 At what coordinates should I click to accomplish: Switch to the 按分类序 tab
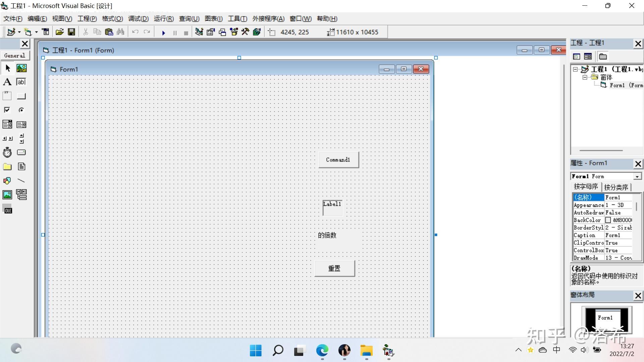tap(616, 187)
